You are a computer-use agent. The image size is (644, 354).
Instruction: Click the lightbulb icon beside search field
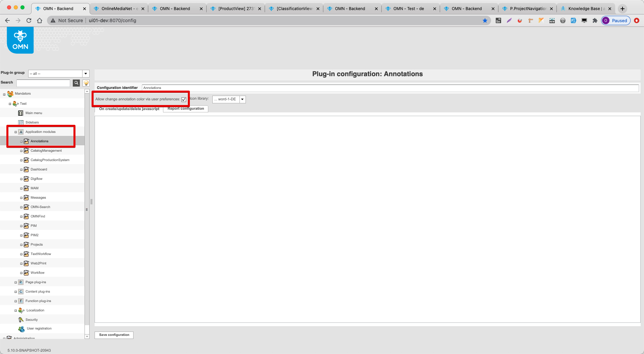click(x=86, y=83)
